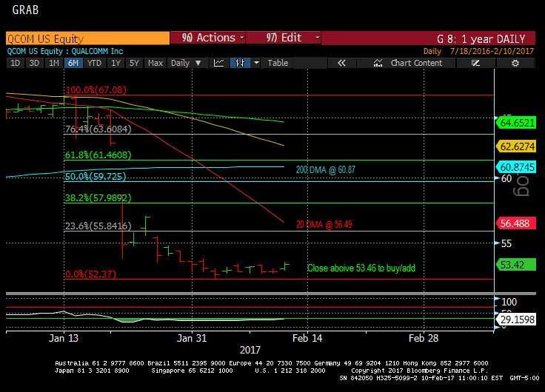This screenshot has height=392, width=545.
Task: Open the Daily periodicity dropdown
Action: [187, 63]
